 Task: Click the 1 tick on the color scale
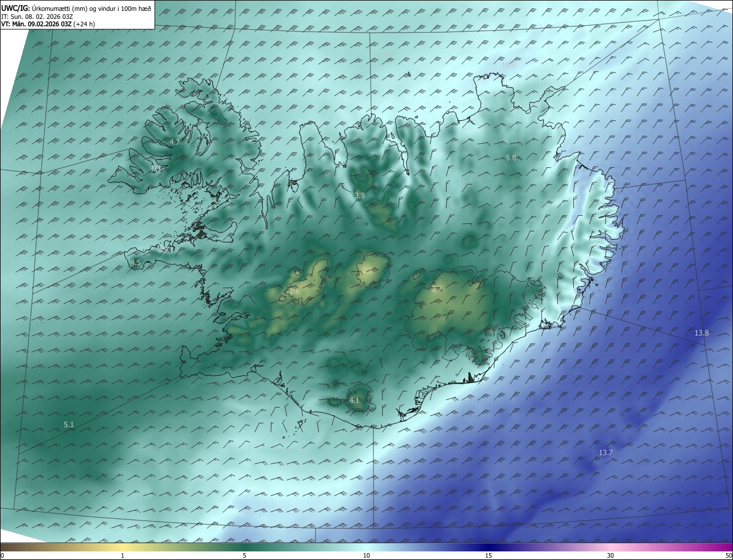(x=123, y=556)
